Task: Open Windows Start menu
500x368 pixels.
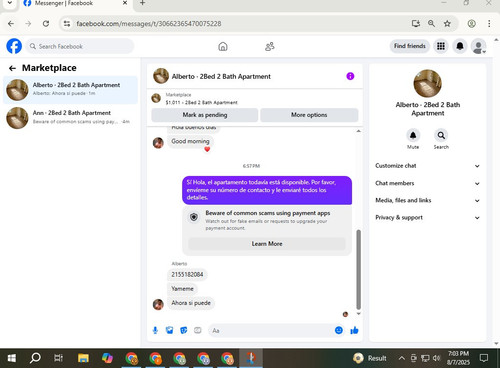Action: tap(12, 358)
